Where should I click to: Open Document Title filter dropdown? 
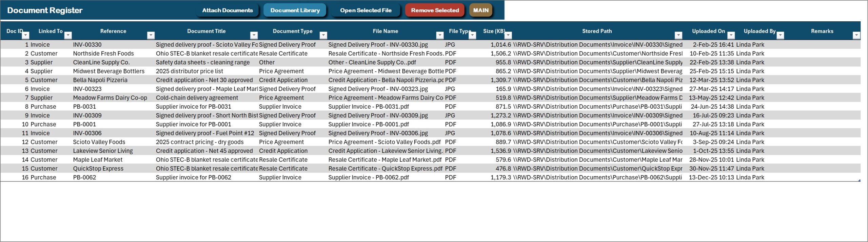(254, 35)
